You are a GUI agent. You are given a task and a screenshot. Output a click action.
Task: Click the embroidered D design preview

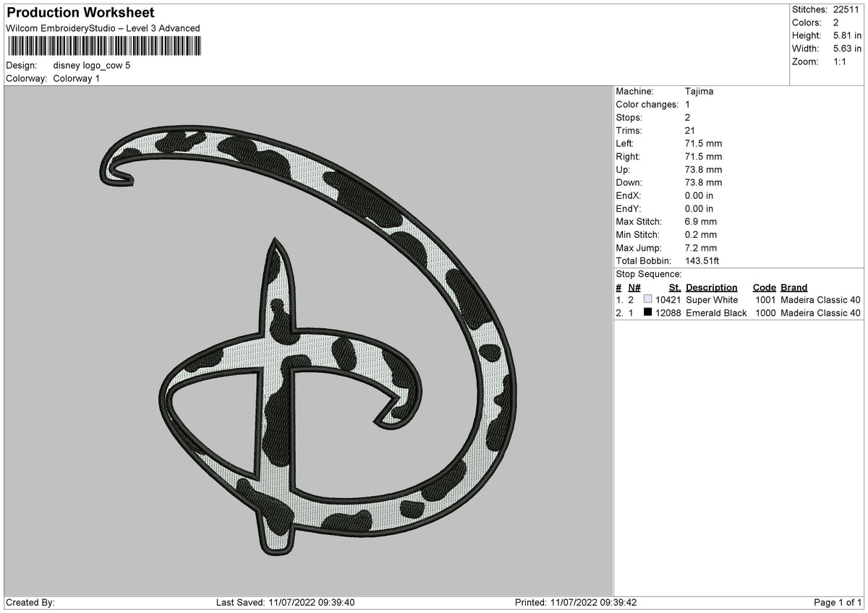pyautogui.click(x=307, y=342)
